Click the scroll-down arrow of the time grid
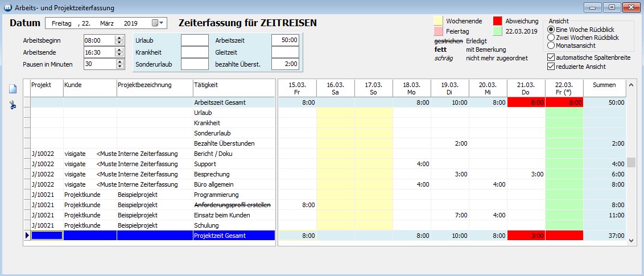This screenshot has width=644, height=276. (630, 241)
